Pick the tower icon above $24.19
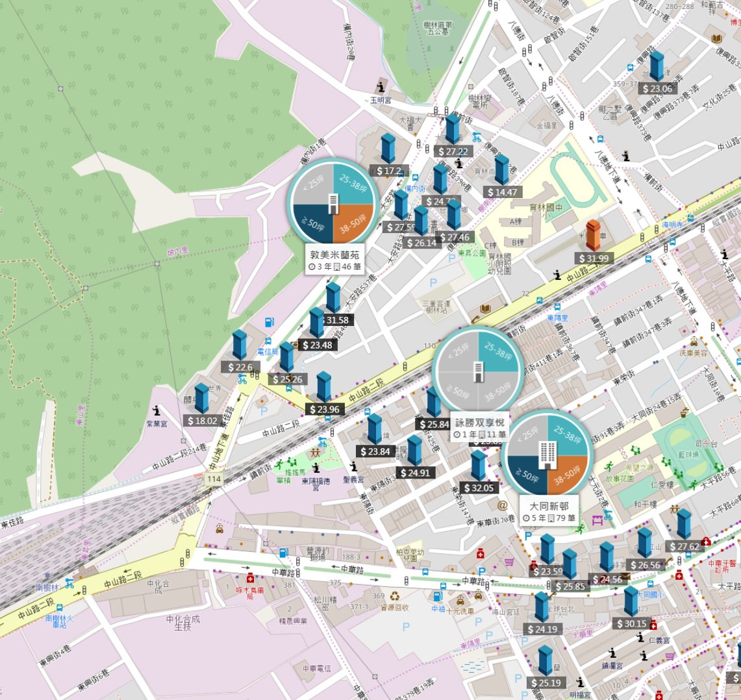 pyautogui.click(x=542, y=607)
